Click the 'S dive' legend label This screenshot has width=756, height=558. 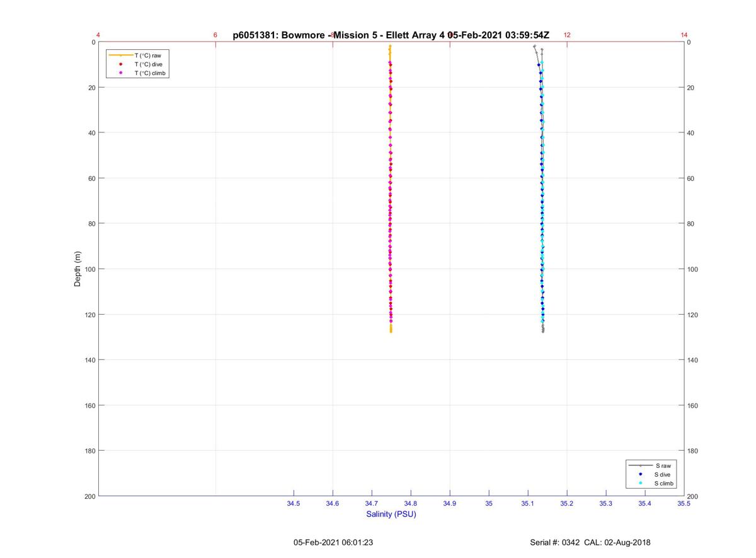(663, 474)
